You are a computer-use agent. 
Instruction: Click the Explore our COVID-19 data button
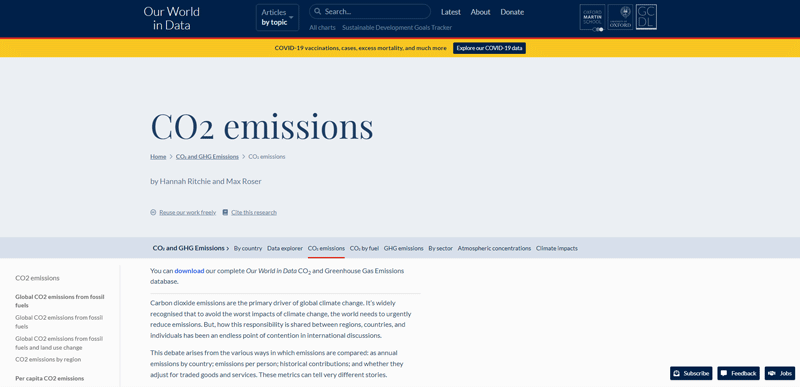point(489,48)
